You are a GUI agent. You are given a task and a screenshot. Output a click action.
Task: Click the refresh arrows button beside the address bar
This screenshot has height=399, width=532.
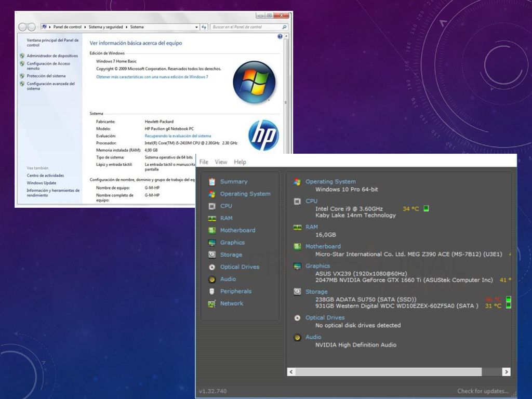click(204, 27)
